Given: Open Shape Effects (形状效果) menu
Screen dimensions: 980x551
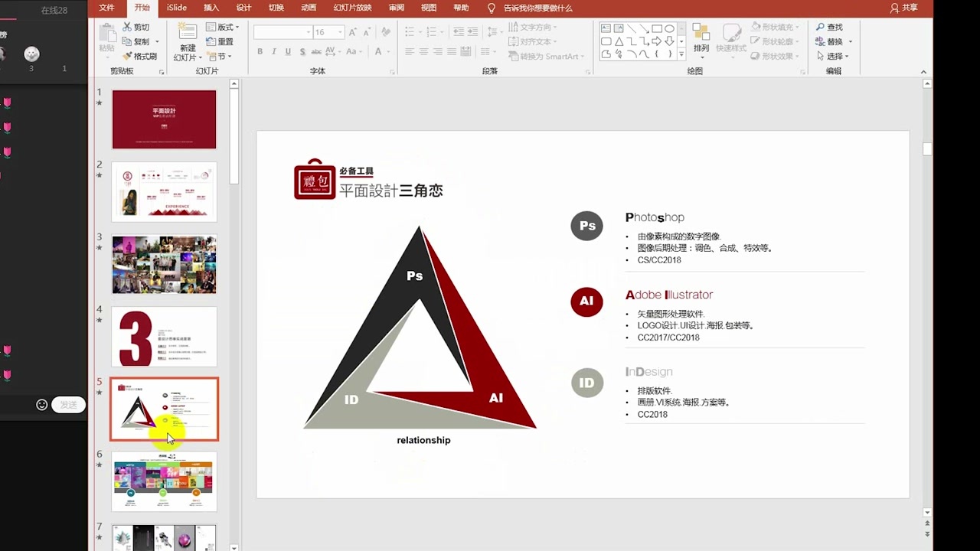Looking at the screenshot, I should point(776,56).
